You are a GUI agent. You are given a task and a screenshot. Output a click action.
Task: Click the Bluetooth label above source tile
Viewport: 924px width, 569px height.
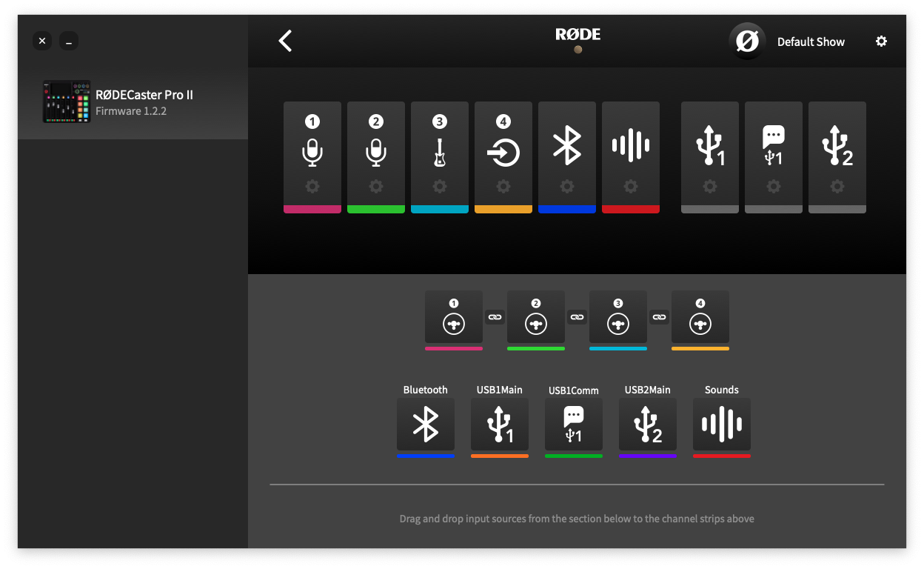click(426, 390)
